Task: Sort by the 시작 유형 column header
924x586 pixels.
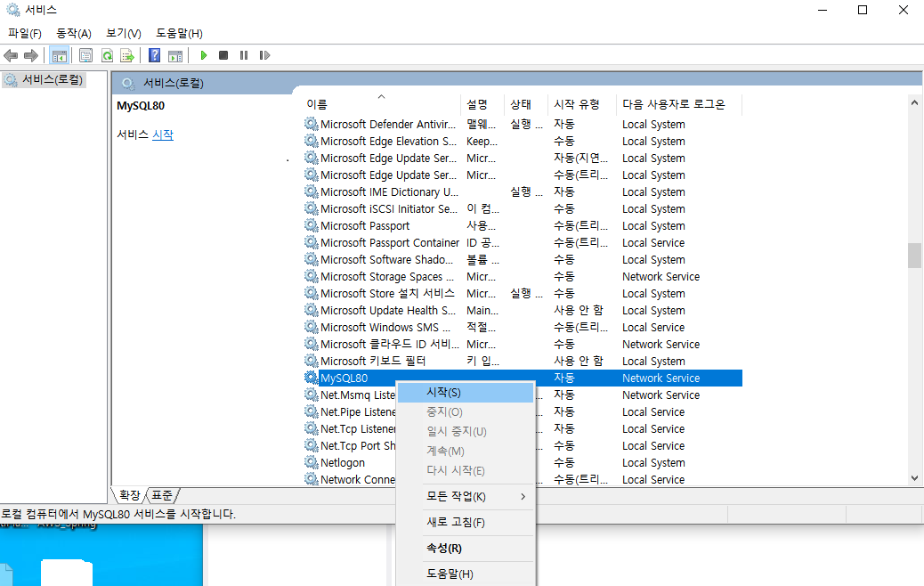Action: [x=581, y=104]
